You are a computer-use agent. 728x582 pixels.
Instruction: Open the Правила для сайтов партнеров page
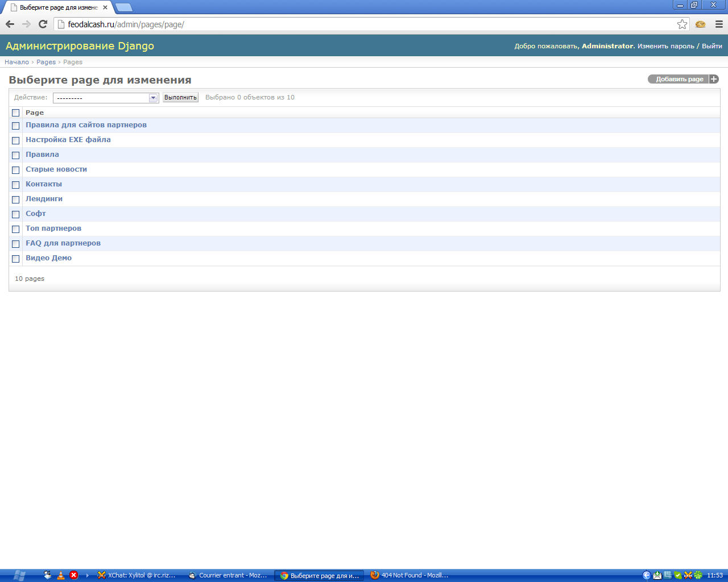click(x=86, y=125)
